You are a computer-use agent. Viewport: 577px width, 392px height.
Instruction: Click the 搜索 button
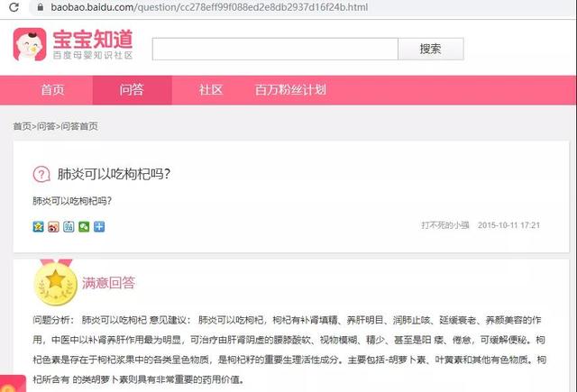pos(431,49)
